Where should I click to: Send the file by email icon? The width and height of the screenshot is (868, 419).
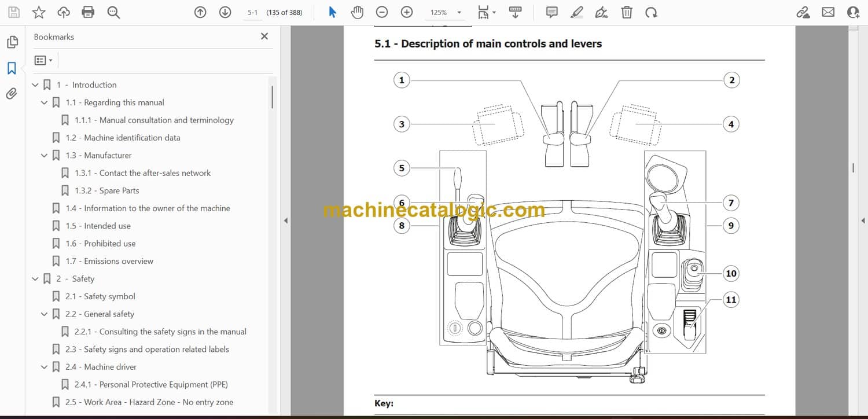coord(828,12)
